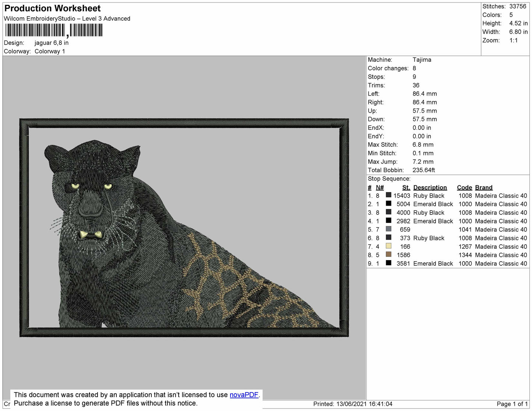Screen dimensions: 532x411
Task: Select the stitch count '5004' in row 2
Action: coord(403,204)
